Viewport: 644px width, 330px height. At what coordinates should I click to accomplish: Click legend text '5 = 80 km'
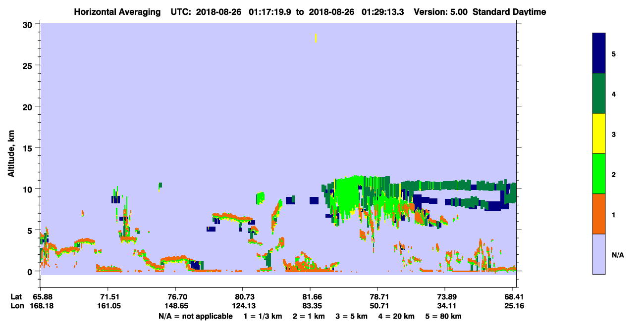pos(444,316)
